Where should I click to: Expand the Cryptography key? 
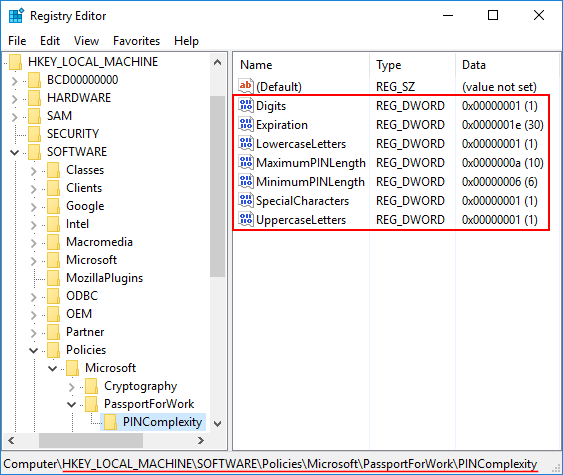(71, 386)
